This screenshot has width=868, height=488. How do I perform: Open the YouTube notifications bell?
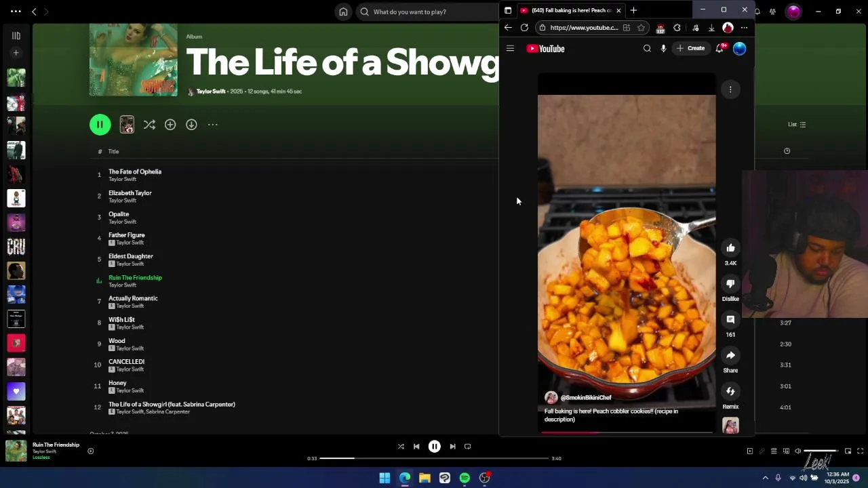719,49
